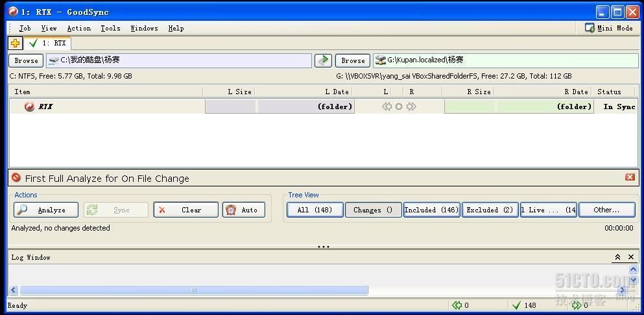Click the 'Analyzed, no changes detected' text
Image resolution: width=644 pixels, height=315 pixels.
pyautogui.click(x=61, y=228)
